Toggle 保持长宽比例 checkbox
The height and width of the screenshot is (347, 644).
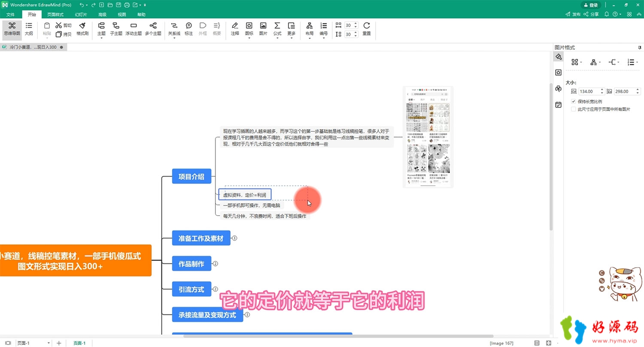click(573, 102)
